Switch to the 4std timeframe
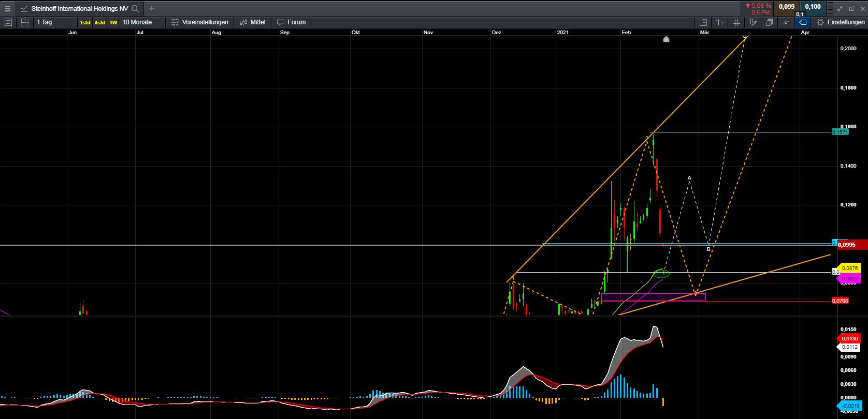The image size is (868, 419). click(x=99, y=22)
